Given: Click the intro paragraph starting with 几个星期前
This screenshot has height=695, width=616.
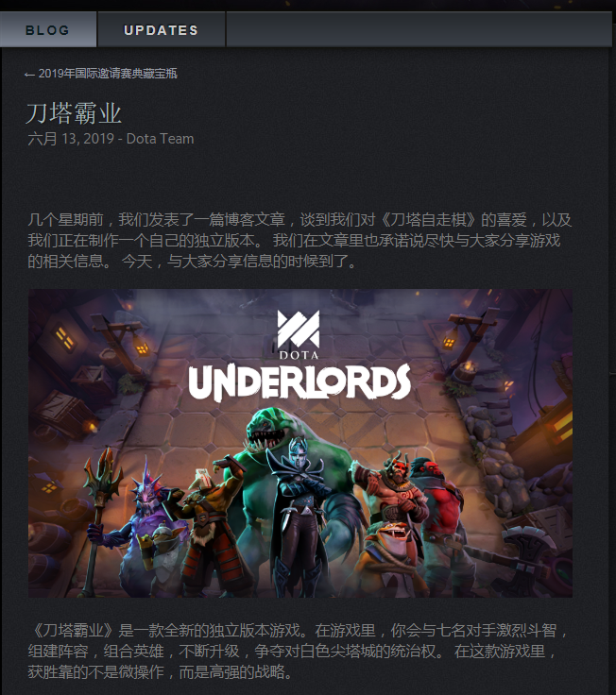Looking at the screenshot, I should [299, 240].
